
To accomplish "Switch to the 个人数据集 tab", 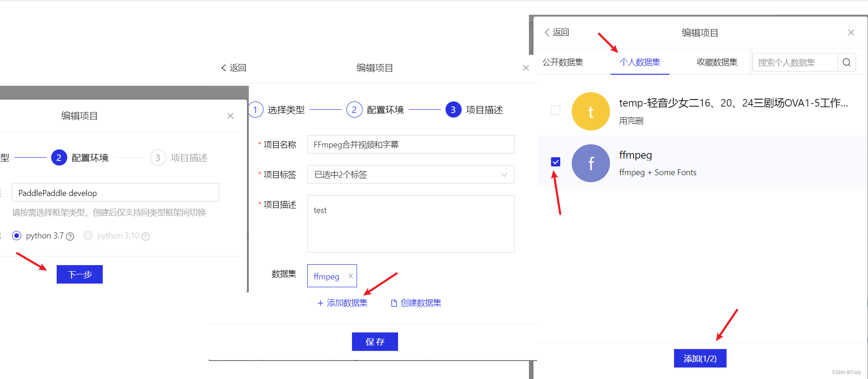I will (639, 62).
